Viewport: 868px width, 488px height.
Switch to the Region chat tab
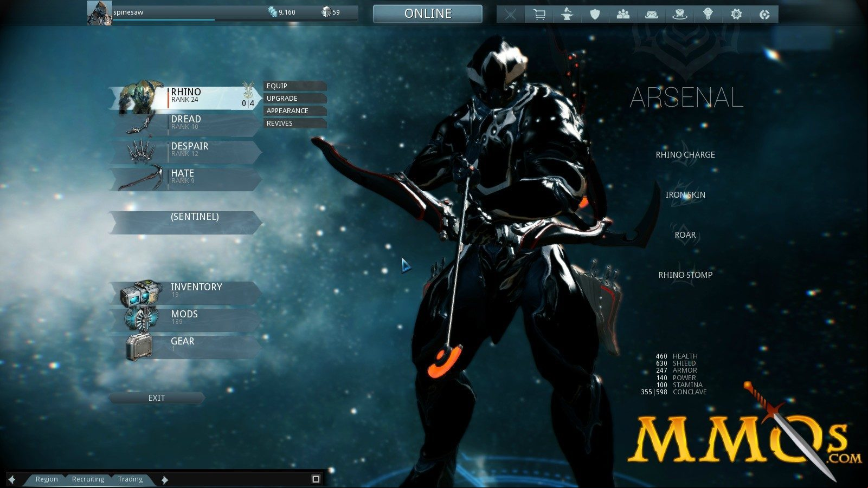47,479
